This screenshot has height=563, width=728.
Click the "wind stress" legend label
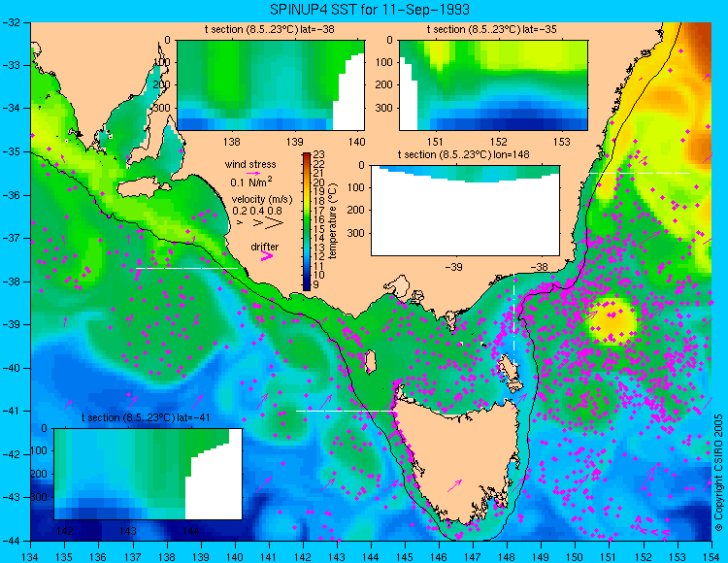coord(250,164)
